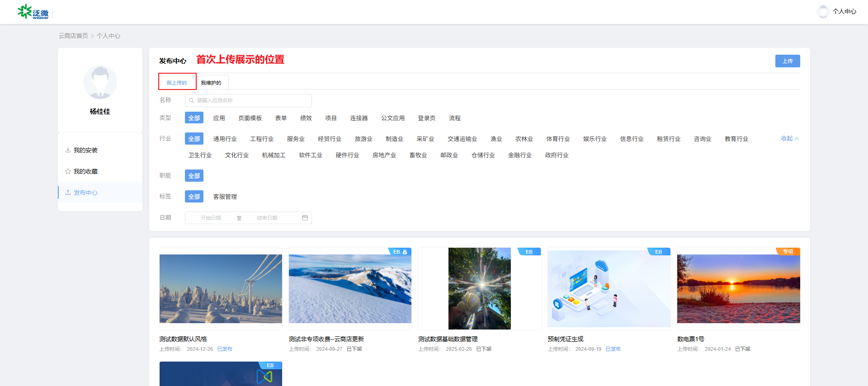Filter industry by 旅游业
Viewport: 868px width, 386px height.
coord(363,139)
